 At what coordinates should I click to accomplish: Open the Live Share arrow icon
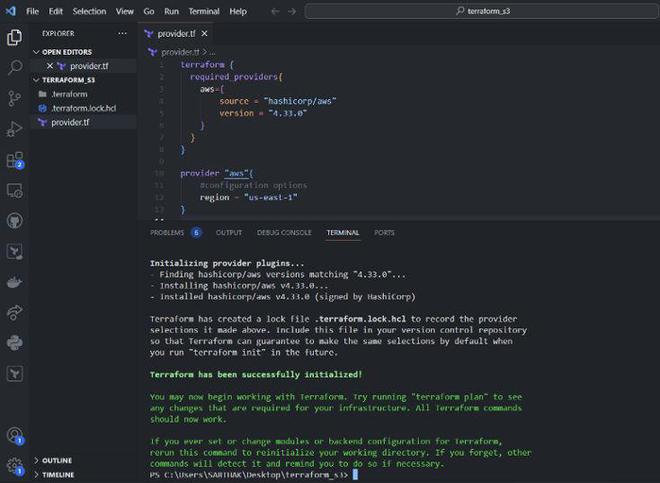[x=15, y=312]
